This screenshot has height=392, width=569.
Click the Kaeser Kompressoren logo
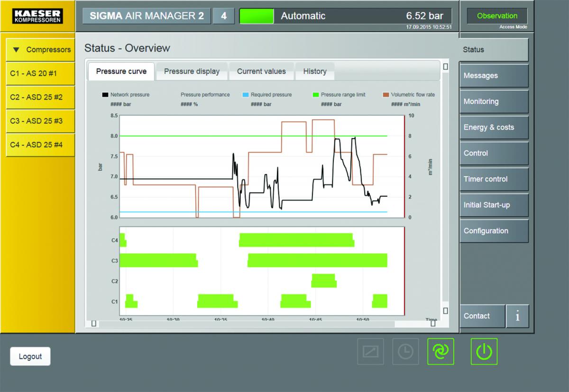(37, 16)
